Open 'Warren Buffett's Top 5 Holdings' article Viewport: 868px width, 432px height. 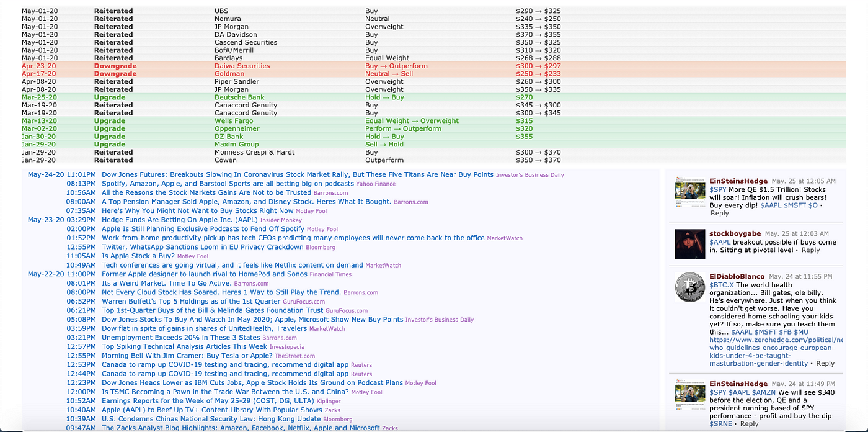coord(192,301)
